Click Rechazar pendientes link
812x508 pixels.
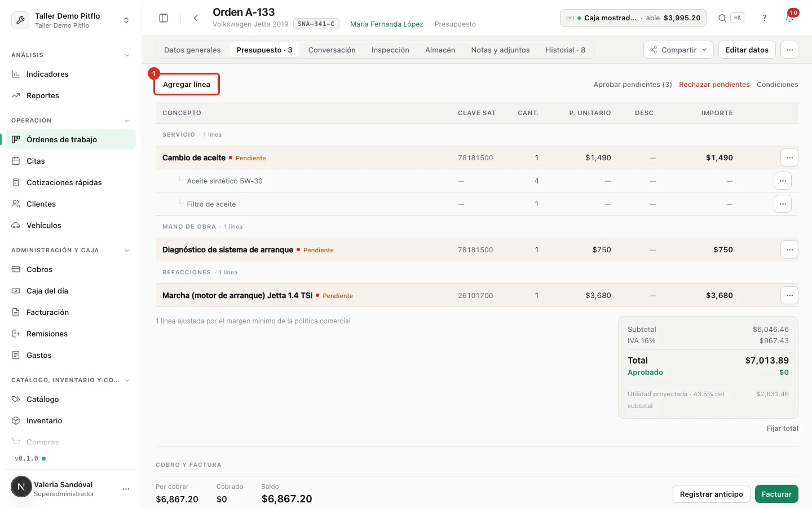(x=714, y=85)
